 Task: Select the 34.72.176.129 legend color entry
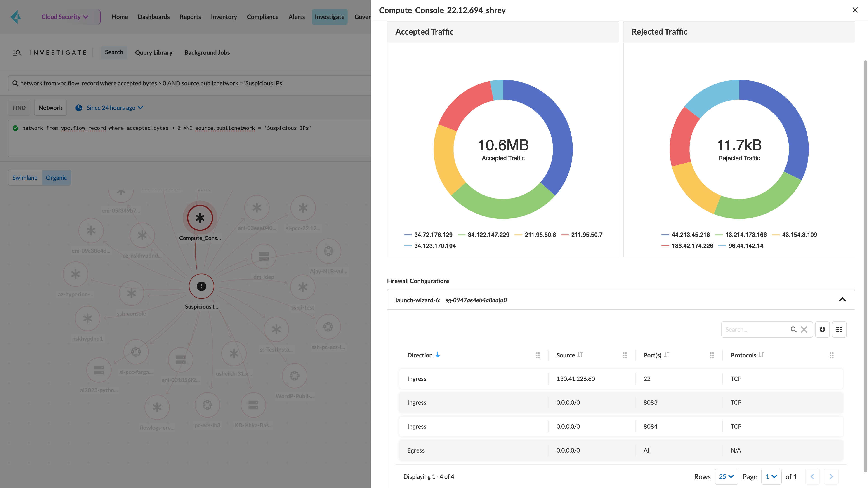tap(428, 235)
